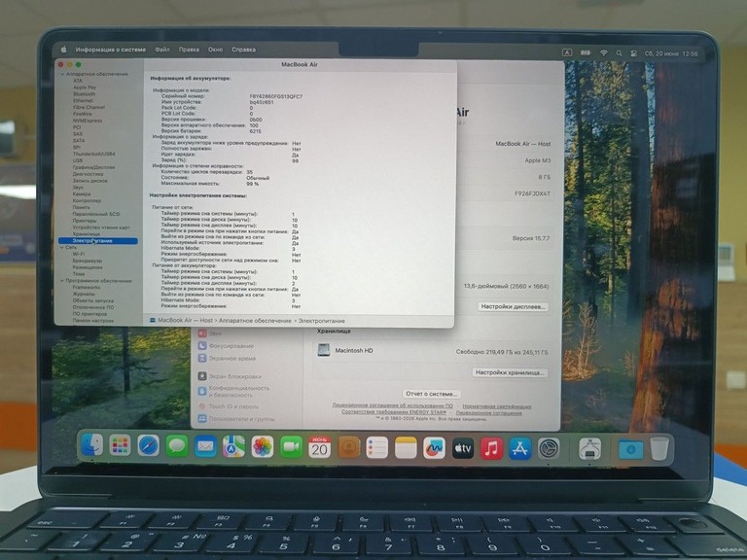Screen dimensions: 747x560
Task: Select Bluetooth in hardware list
Action: 84,94
